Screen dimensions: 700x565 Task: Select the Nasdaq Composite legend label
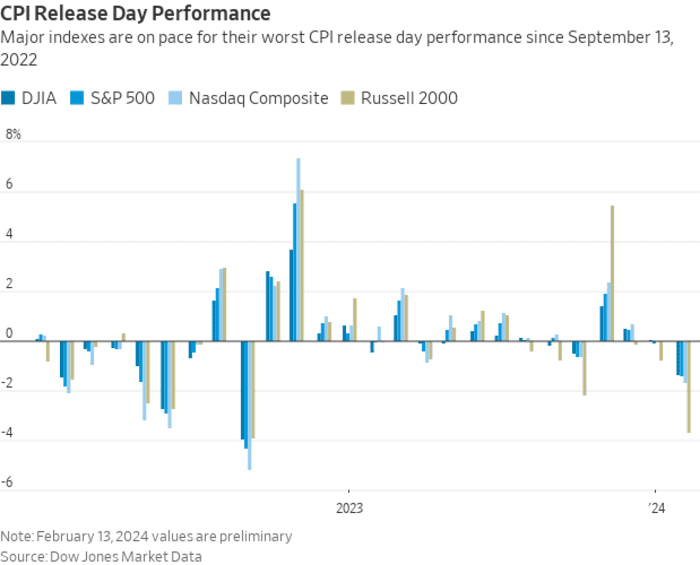258,99
